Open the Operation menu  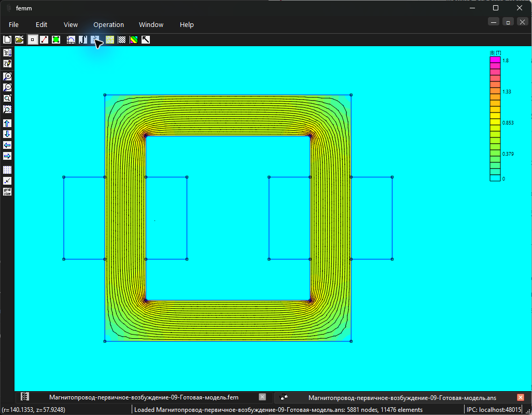tap(108, 25)
